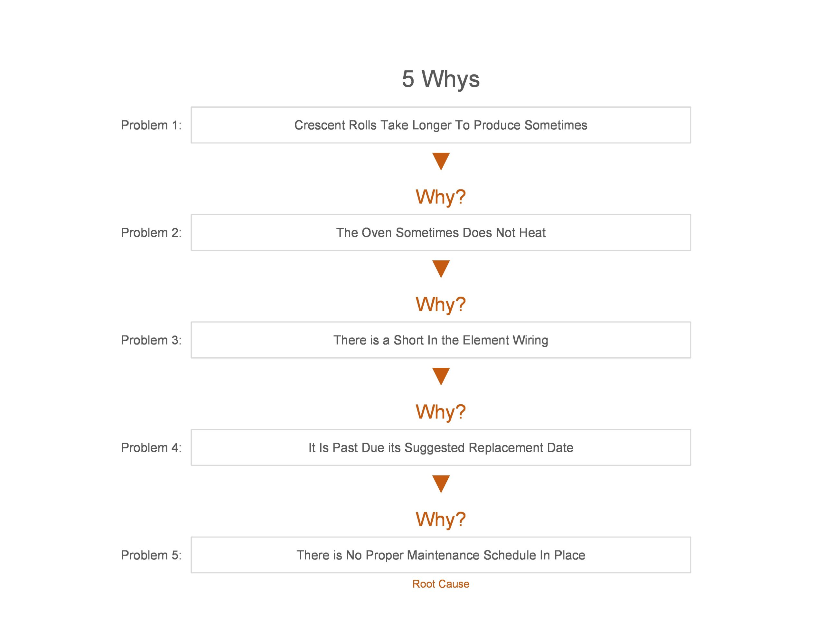The image size is (824, 644).
Task: Click the Oven Sometimes Does Not Heat box
Action: tap(441, 232)
